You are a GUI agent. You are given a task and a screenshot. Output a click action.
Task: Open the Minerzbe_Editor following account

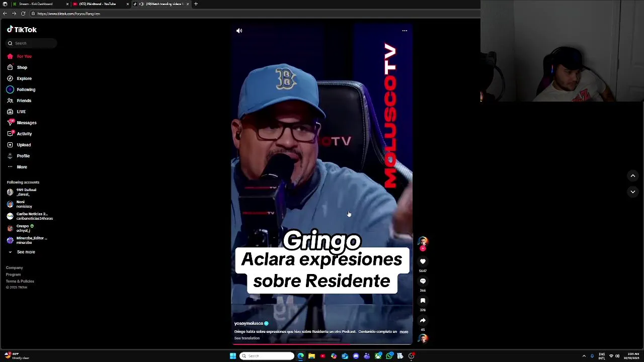pyautogui.click(x=28, y=240)
